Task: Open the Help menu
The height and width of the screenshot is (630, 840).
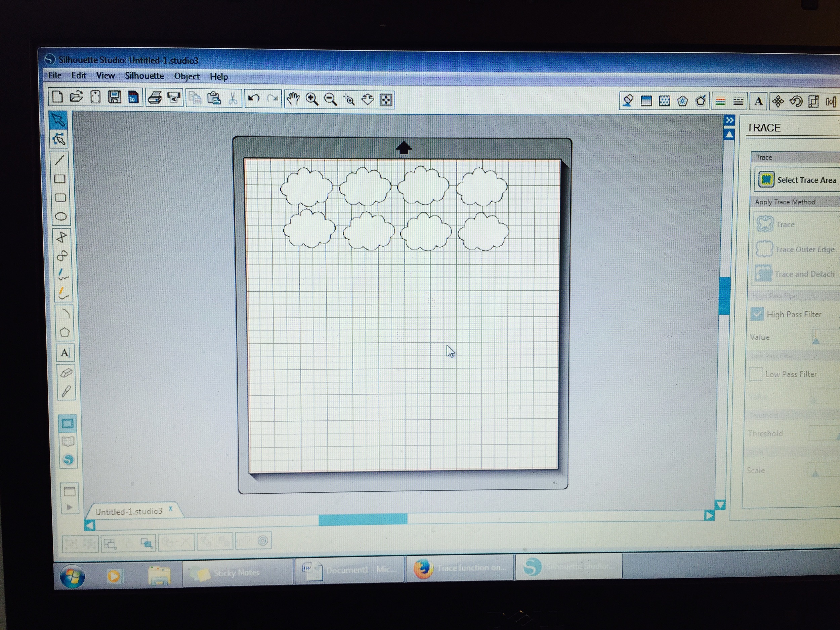Action: point(219,77)
